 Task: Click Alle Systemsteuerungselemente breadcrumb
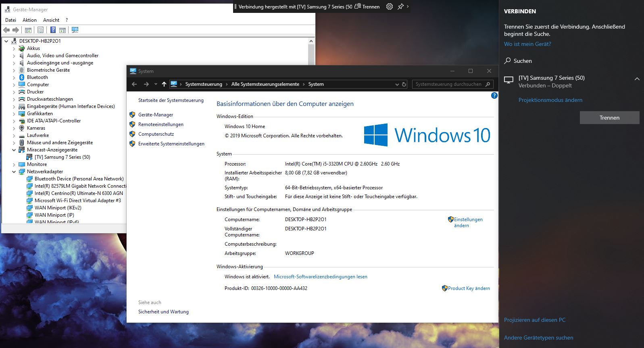click(x=265, y=84)
